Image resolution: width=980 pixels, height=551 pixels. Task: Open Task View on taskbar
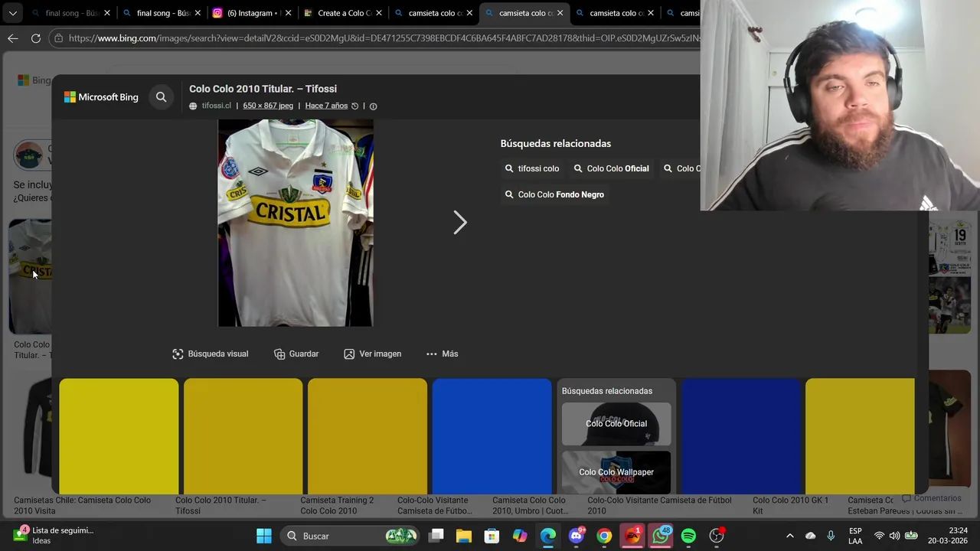point(436,536)
